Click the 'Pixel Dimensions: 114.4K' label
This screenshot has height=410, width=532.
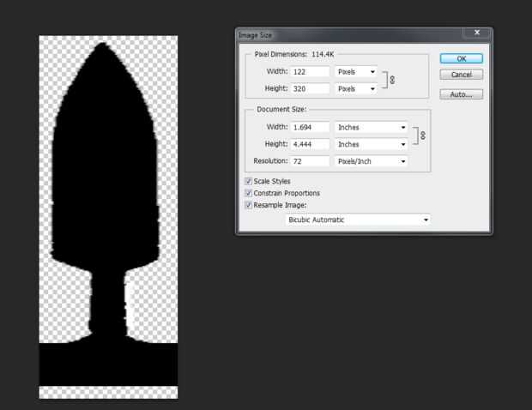[x=294, y=54]
